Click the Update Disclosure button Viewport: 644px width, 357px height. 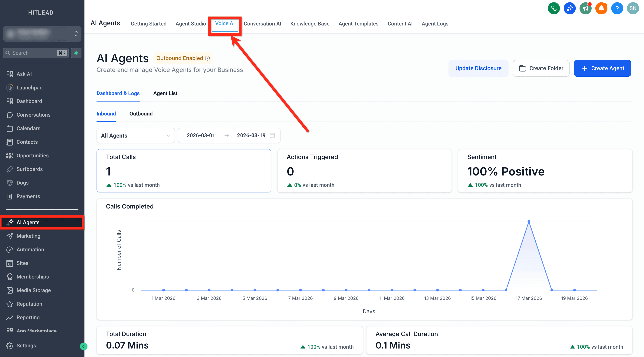click(x=478, y=68)
